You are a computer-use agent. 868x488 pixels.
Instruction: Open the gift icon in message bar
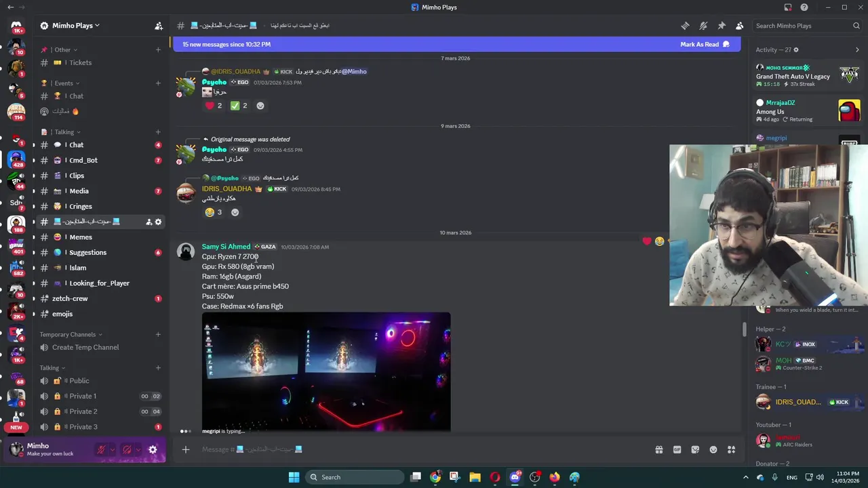pyautogui.click(x=658, y=449)
